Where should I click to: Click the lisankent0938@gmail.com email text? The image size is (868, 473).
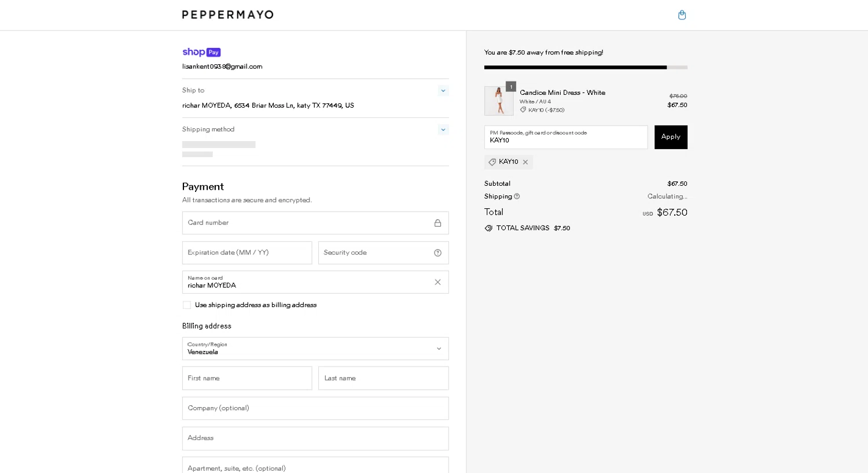[222, 66]
